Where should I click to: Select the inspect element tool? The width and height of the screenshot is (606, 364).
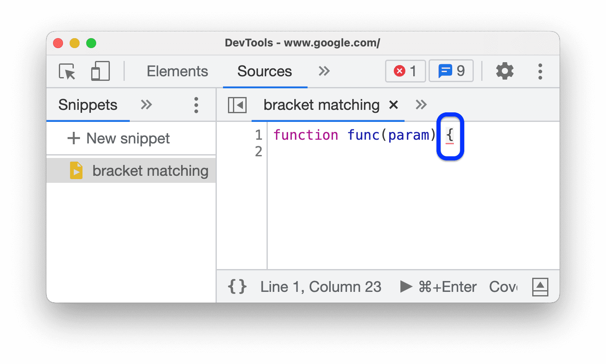coord(68,71)
